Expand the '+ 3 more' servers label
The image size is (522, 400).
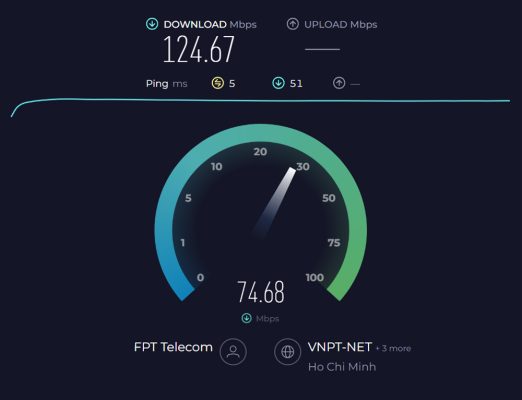(393, 349)
